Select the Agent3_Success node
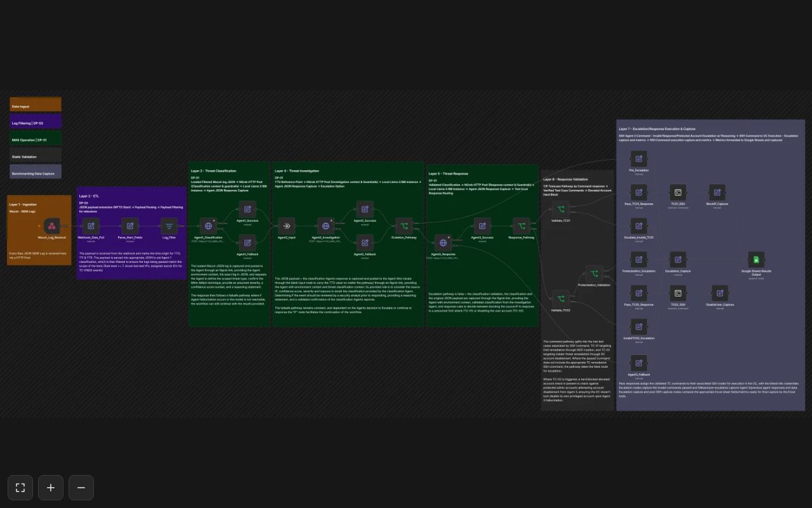The width and height of the screenshot is (812, 508). pyautogui.click(x=482, y=225)
